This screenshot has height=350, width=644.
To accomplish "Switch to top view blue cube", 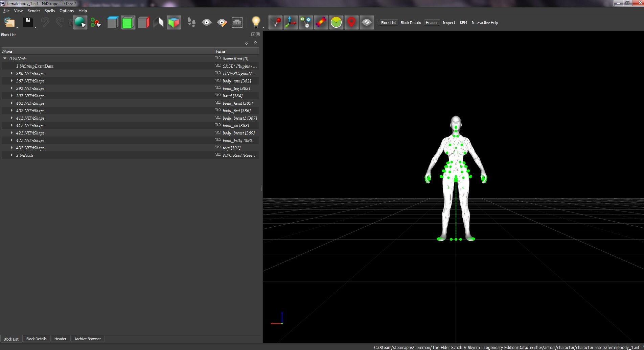I will [113, 23].
